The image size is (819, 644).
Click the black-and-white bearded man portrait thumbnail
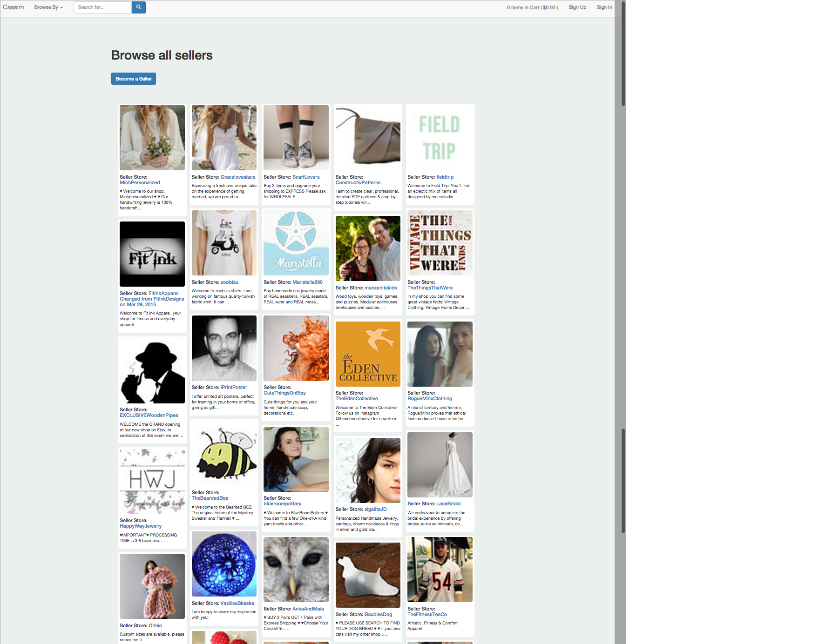224,348
